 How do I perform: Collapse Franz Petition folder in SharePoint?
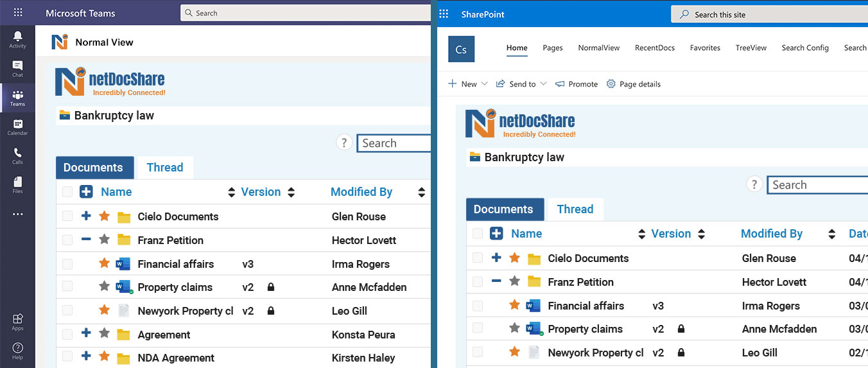(496, 281)
